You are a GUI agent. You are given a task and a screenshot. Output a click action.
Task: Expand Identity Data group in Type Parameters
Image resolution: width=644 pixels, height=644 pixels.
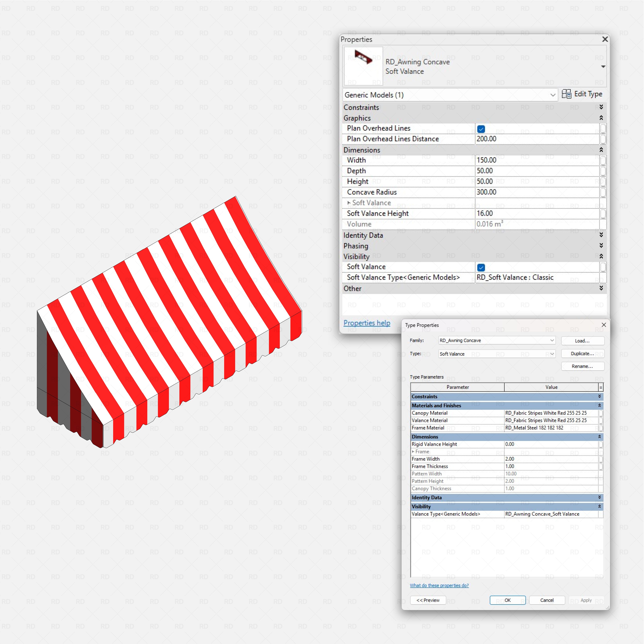(x=599, y=497)
